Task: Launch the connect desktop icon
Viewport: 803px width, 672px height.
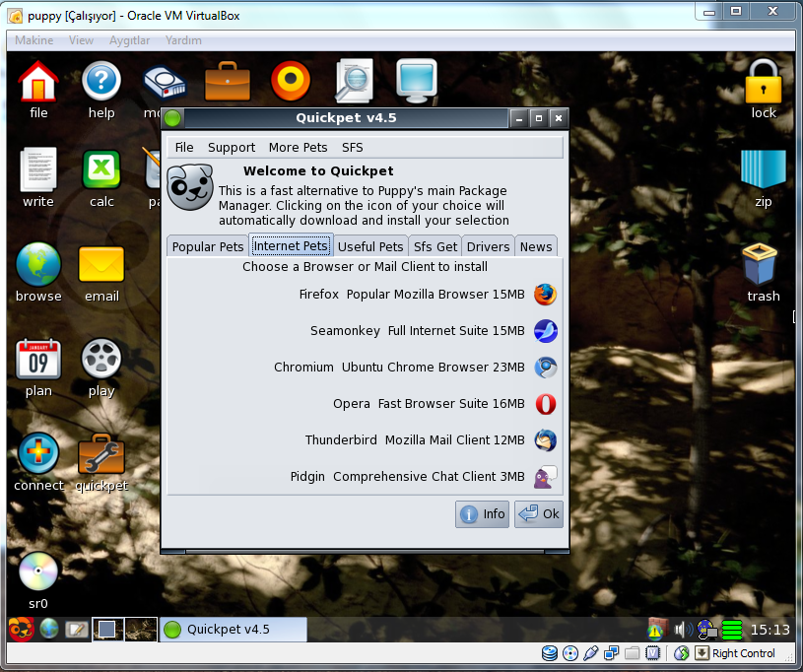Action: pyautogui.click(x=38, y=455)
